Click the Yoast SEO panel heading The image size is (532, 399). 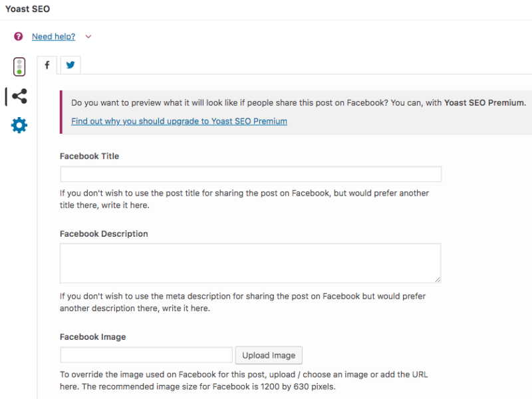click(x=27, y=9)
